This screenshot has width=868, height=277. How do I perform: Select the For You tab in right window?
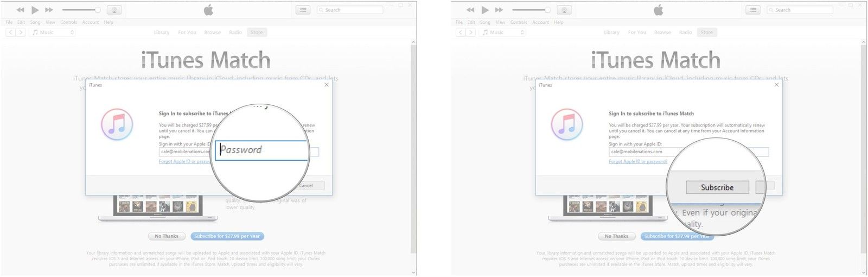(x=637, y=33)
